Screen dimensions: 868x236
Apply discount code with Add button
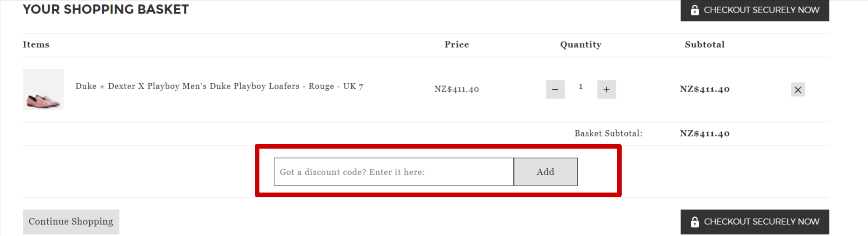coord(545,172)
